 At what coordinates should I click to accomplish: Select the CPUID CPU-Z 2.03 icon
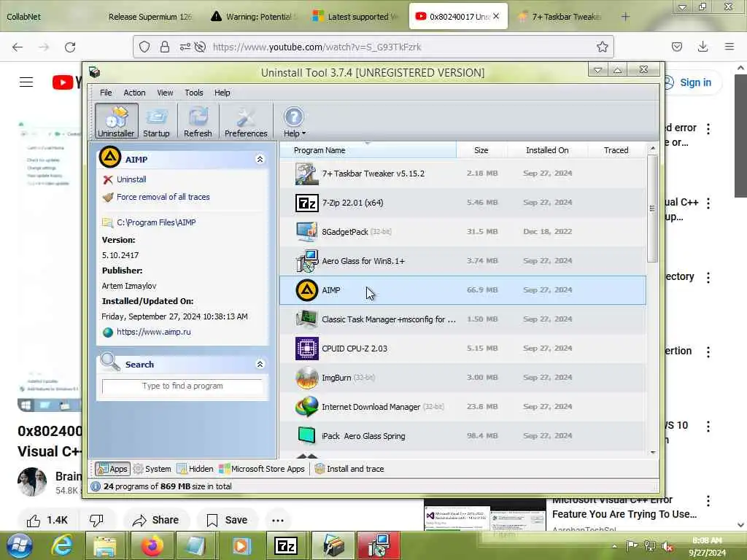(x=306, y=349)
